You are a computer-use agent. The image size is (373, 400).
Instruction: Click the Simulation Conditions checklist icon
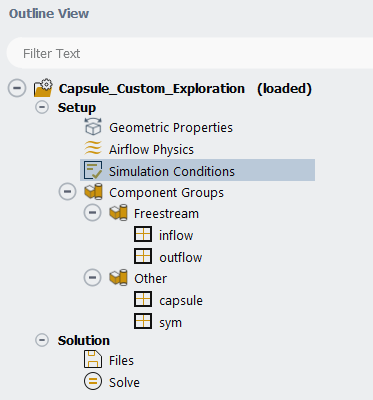point(93,170)
